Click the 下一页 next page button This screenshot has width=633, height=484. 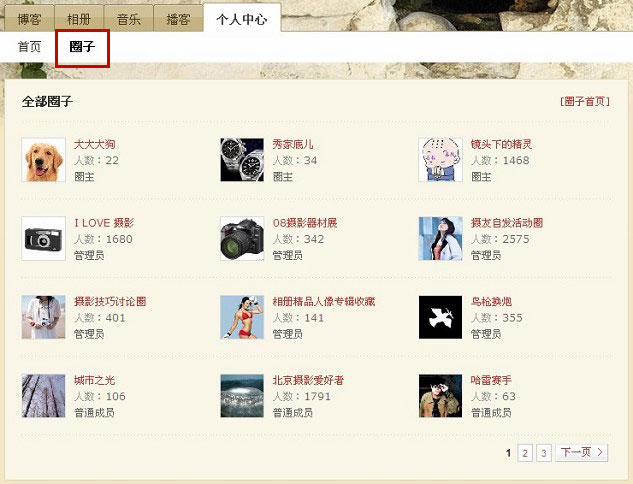[581, 453]
